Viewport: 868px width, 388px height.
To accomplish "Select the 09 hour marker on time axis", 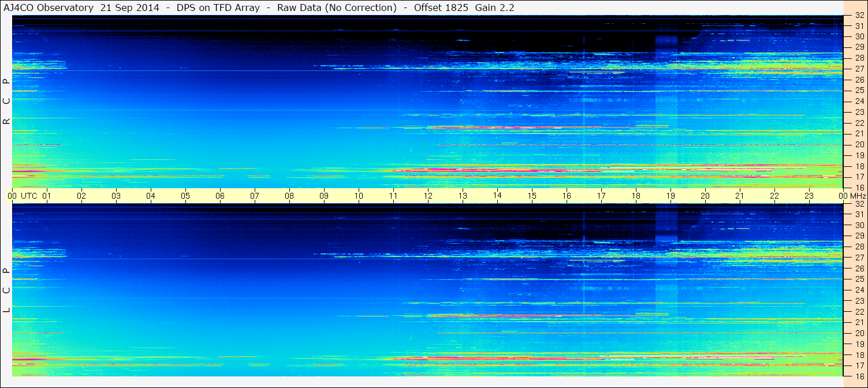I will click(x=324, y=196).
